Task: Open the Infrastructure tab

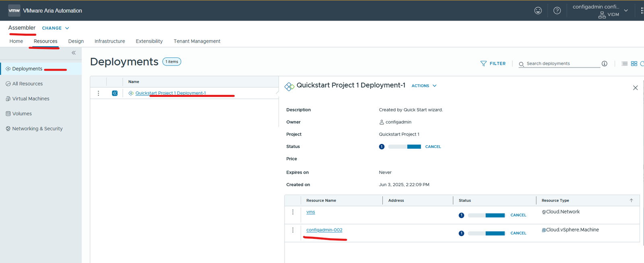Action: pos(109,41)
